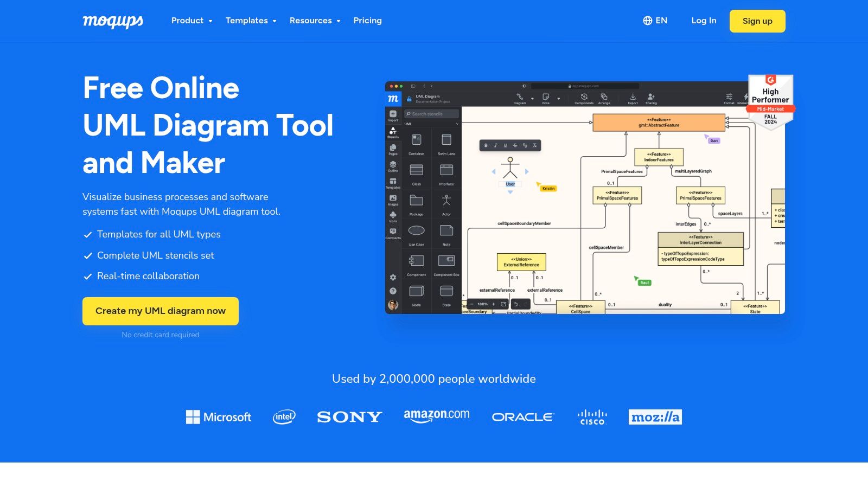Select the Note stencil in panel
Image resolution: width=868 pixels, height=488 pixels.
(x=446, y=235)
